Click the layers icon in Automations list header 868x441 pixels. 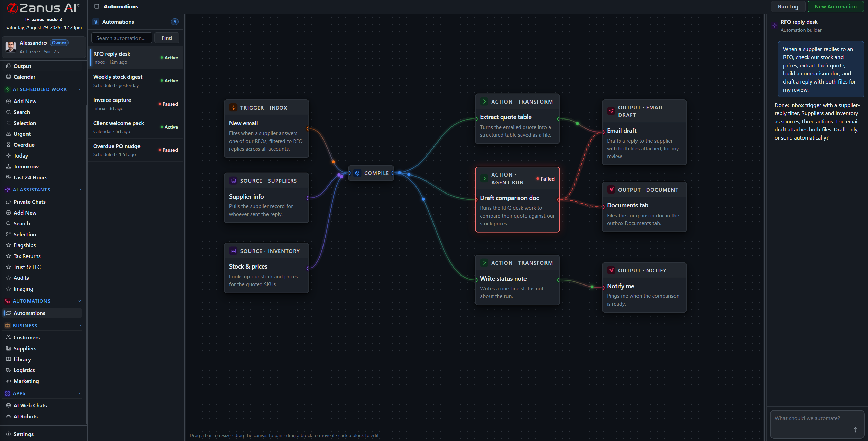96,22
